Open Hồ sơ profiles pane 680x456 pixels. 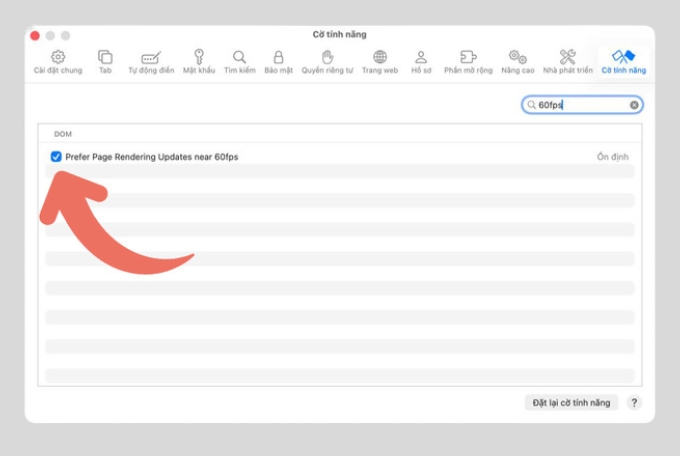421,62
